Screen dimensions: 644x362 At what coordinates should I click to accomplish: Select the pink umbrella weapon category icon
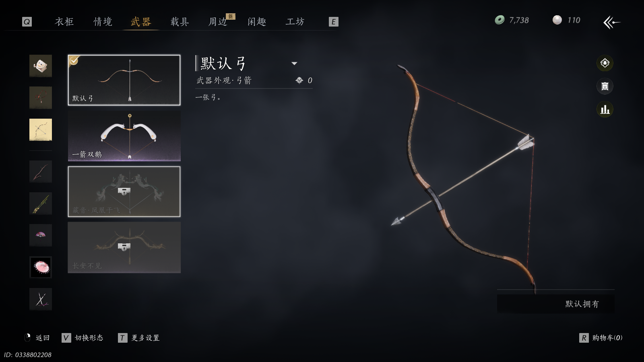(x=41, y=267)
